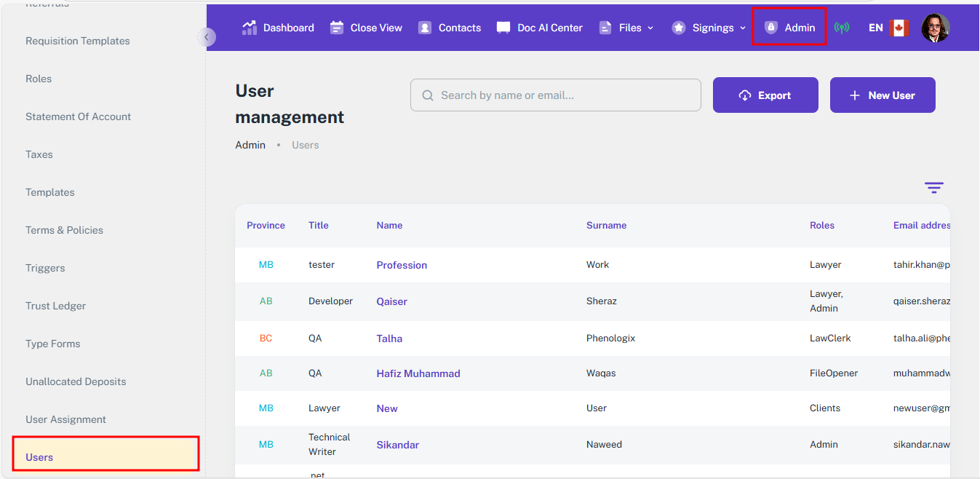Click the Contacts person icon
The width and height of the screenshot is (980, 479).
click(x=425, y=28)
